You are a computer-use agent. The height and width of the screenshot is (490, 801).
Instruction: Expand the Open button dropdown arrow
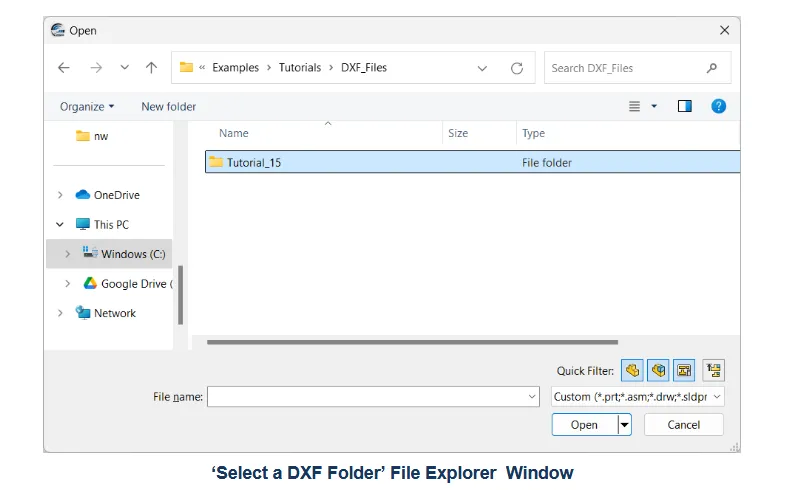click(x=624, y=425)
